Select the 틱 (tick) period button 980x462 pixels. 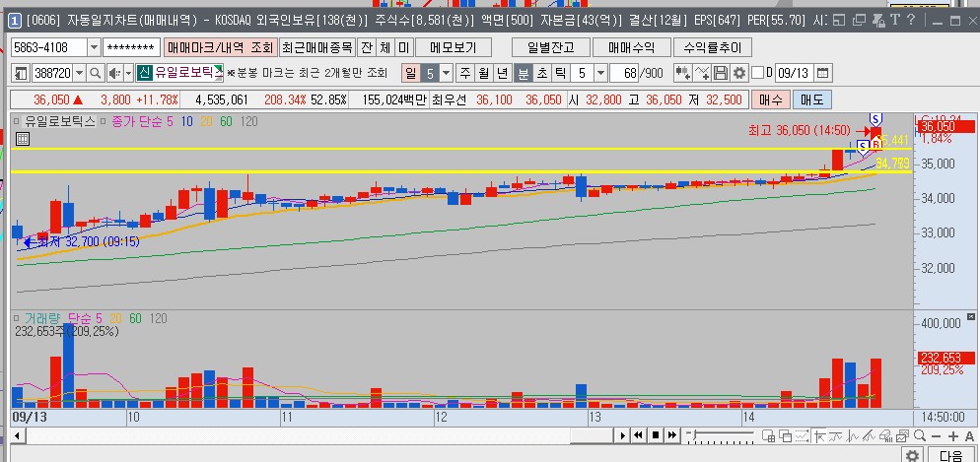click(x=561, y=73)
